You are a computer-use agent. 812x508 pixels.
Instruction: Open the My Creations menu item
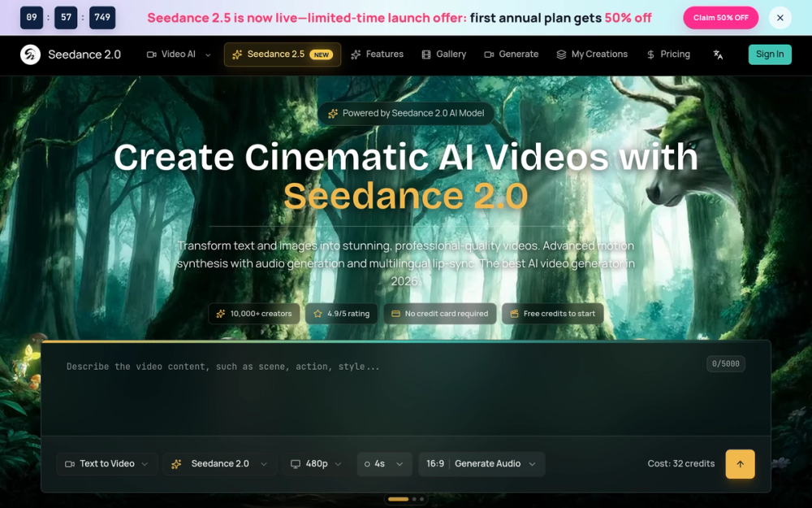tap(592, 54)
